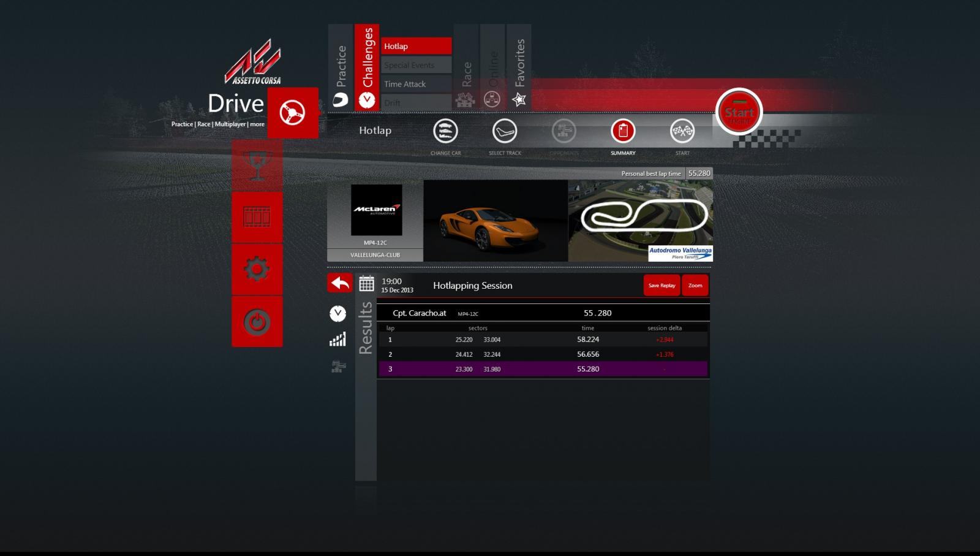Screen dimensions: 980x556
Task: Open the Practice vertical tab
Action: click(341, 67)
